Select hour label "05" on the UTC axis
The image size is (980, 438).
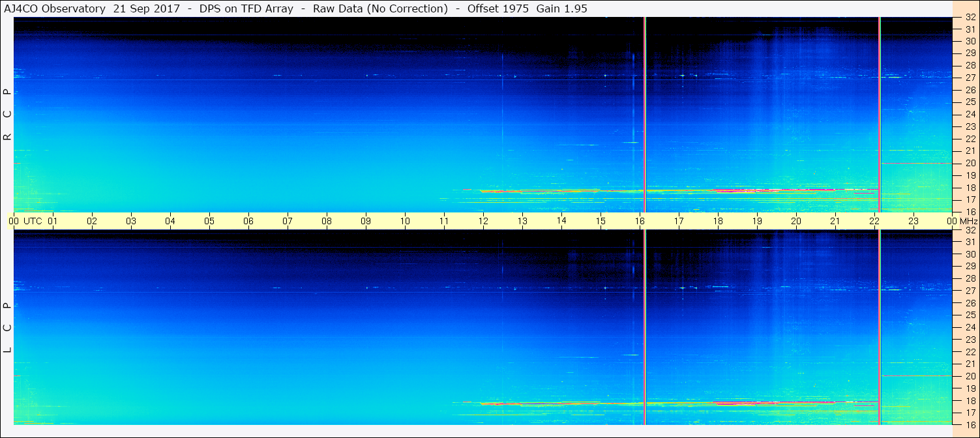209,221
